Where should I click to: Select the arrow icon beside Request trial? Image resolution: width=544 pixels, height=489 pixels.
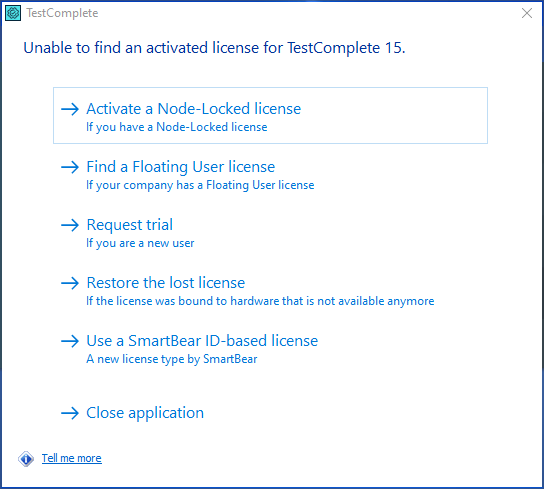coord(70,225)
